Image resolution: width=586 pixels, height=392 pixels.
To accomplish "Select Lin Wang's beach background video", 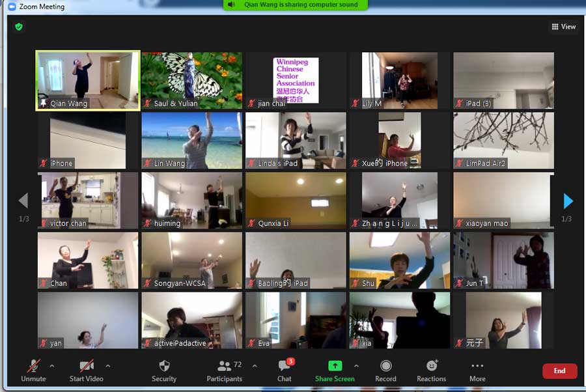I will tap(191, 140).
